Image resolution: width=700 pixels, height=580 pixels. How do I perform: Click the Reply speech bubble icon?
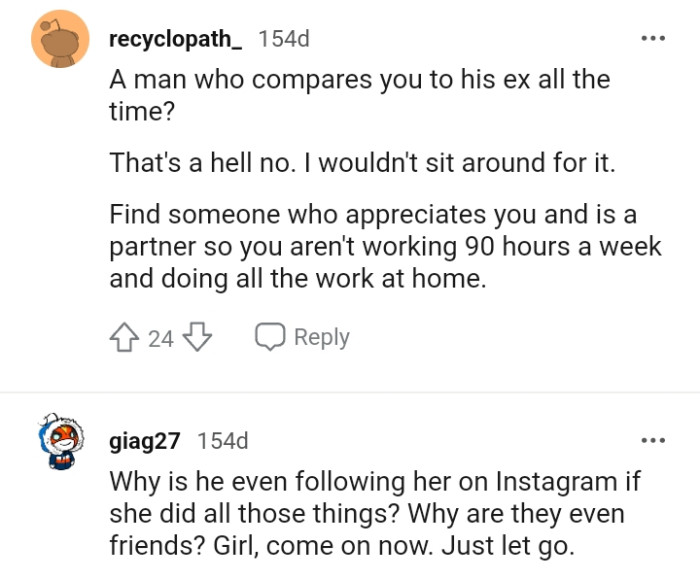pos(271,338)
